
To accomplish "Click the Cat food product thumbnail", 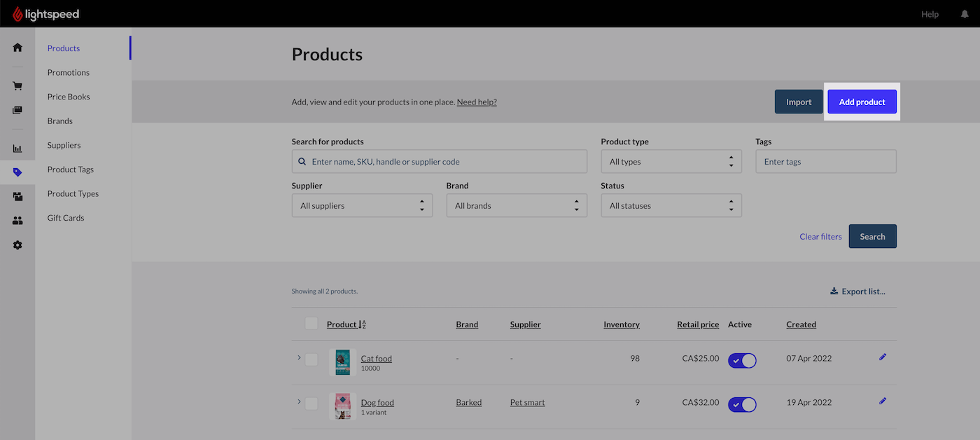I will (342, 362).
